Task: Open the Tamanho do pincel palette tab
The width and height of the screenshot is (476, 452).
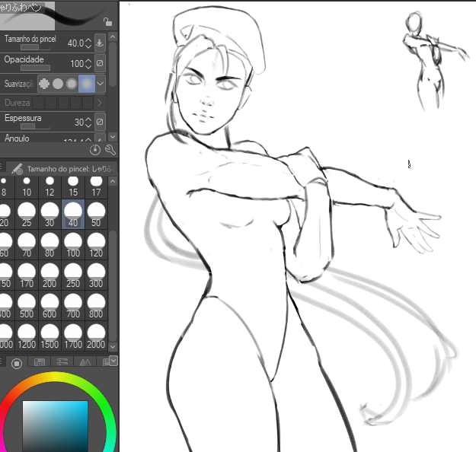Action: point(62,169)
